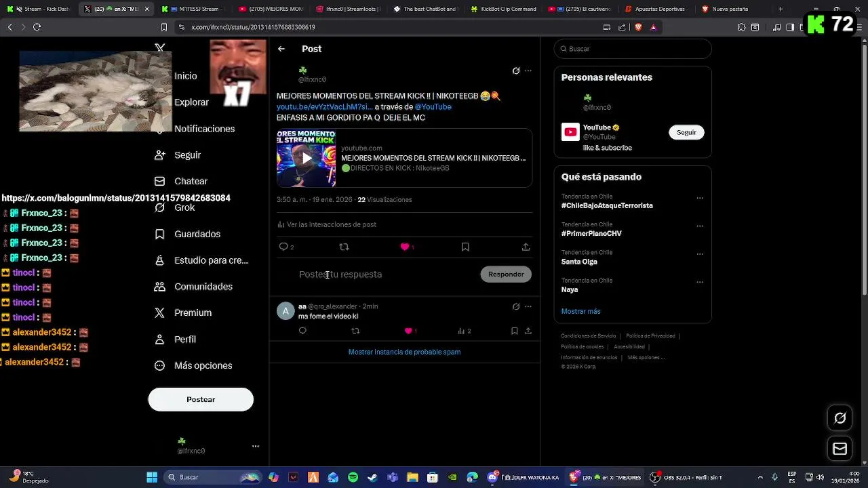
Task: Share qro_alexander's comment
Action: coord(528,331)
